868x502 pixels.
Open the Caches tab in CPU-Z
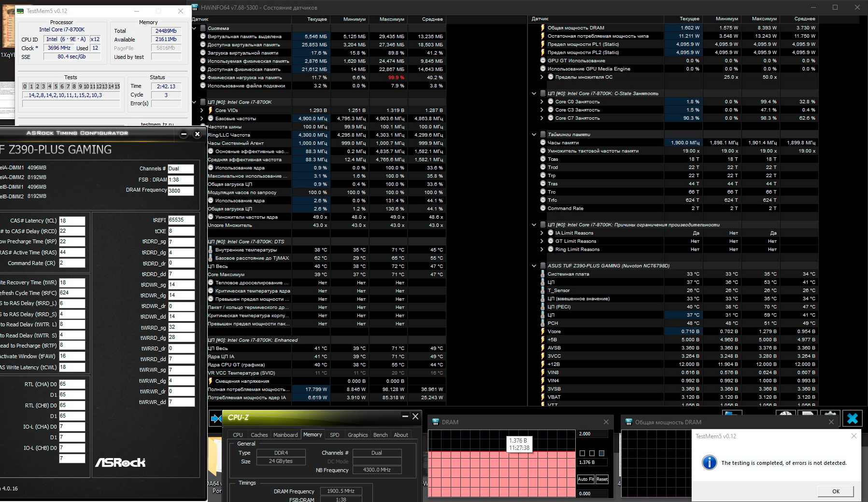[x=259, y=435]
